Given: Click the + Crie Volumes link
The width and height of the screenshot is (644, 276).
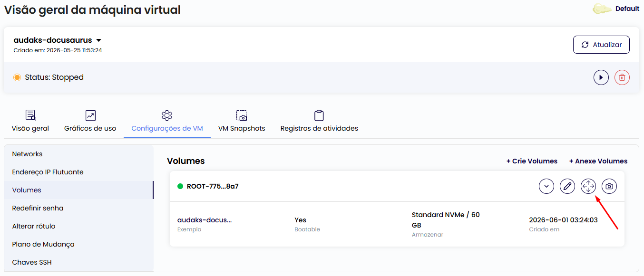Looking at the screenshot, I should [x=532, y=161].
